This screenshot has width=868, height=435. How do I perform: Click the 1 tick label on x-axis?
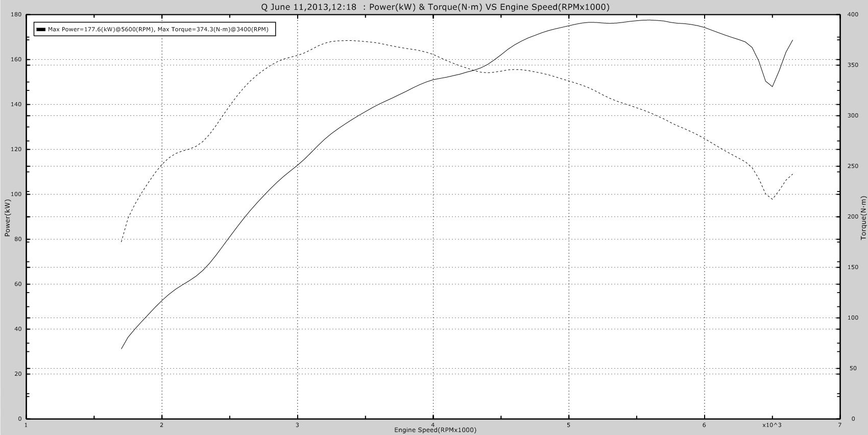(26, 425)
